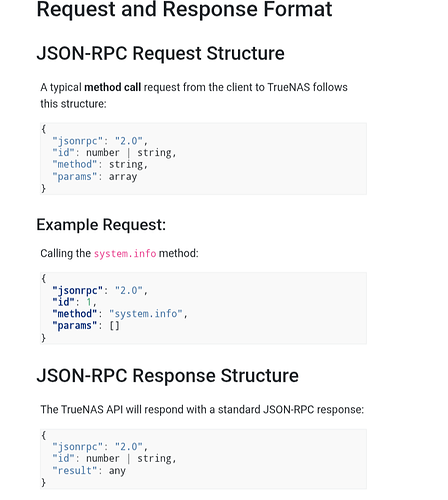Click the pink system.info inline code

click(x=125, y=254)
